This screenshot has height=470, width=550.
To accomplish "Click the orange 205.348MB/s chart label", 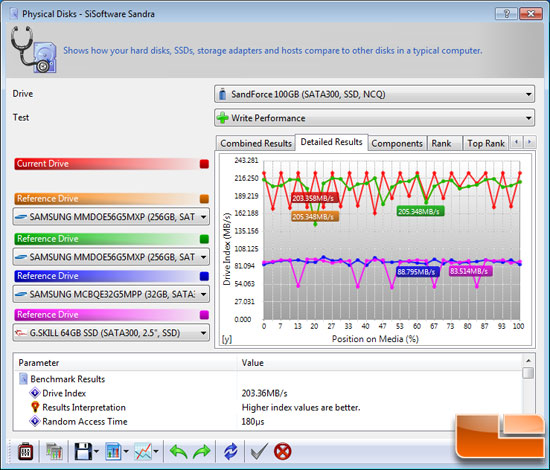I will click(315, 217).
